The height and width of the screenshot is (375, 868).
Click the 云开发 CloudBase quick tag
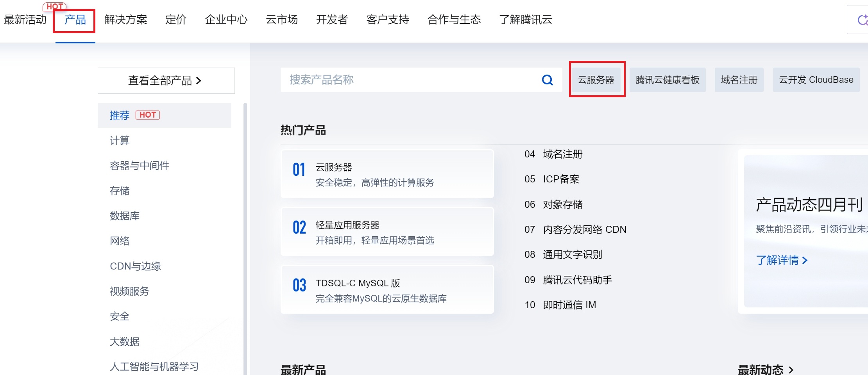816,80
